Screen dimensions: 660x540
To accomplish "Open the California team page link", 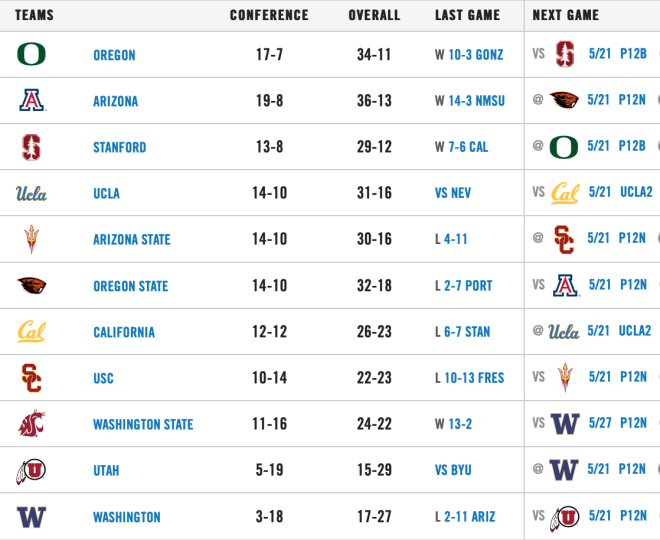I will coord(124,332).
